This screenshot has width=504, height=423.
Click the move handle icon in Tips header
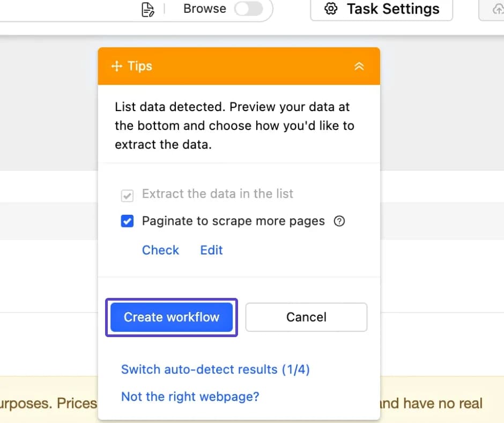coord(116,66)
